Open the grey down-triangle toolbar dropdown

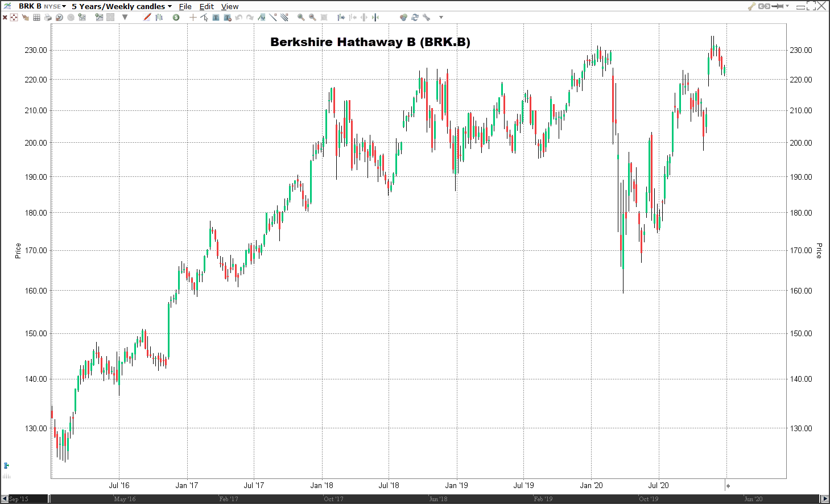point(125,18)
